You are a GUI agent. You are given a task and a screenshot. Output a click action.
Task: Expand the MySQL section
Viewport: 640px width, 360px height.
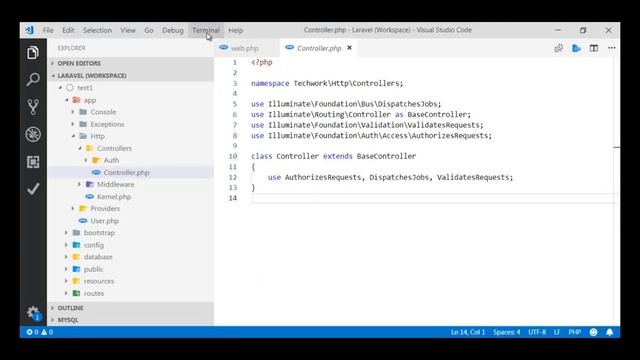131,320
